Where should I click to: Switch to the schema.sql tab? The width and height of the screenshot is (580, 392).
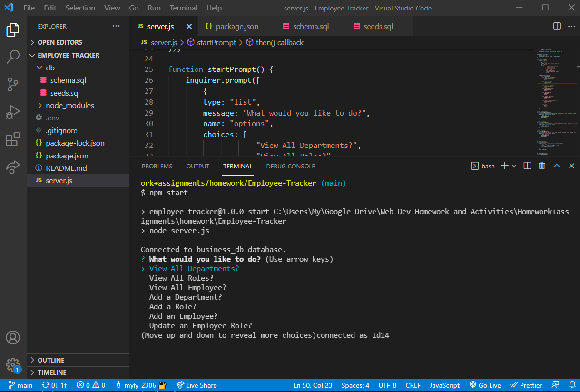[x=310, y=26]
